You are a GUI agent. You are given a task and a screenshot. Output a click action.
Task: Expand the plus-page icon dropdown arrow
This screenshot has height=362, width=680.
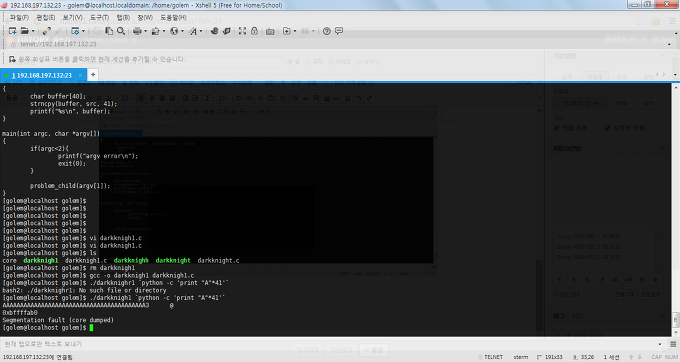click(295, 31)
